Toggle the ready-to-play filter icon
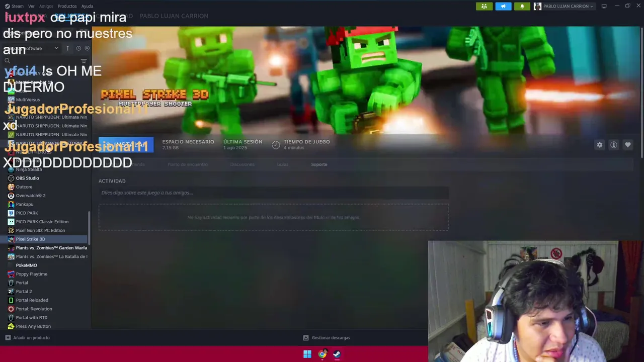Image resolution: width=644 pixels, height=362 pixels. [87, 48]
